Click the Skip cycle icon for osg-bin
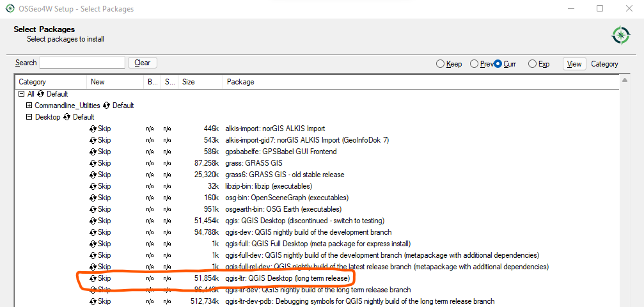 (x=93, y=198)
